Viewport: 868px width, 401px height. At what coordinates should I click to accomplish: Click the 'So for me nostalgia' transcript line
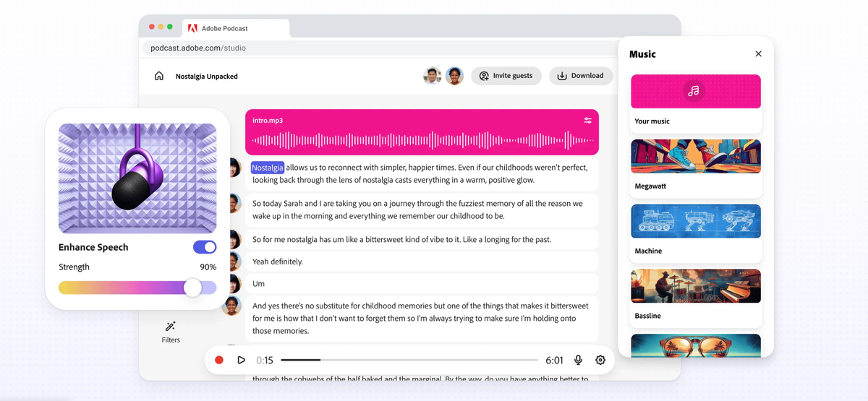pyautogui.click(x=422, y=239)
